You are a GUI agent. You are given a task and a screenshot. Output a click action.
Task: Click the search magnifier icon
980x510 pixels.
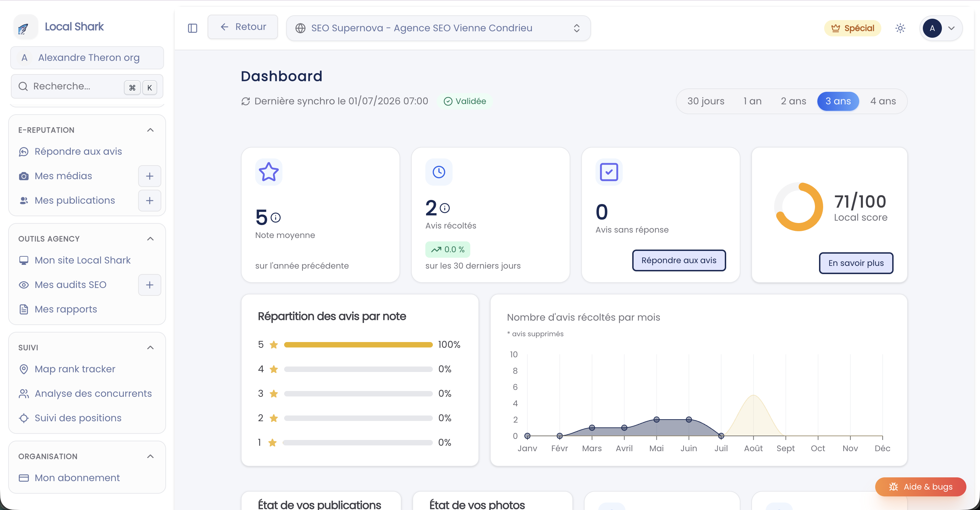[23, 86]
